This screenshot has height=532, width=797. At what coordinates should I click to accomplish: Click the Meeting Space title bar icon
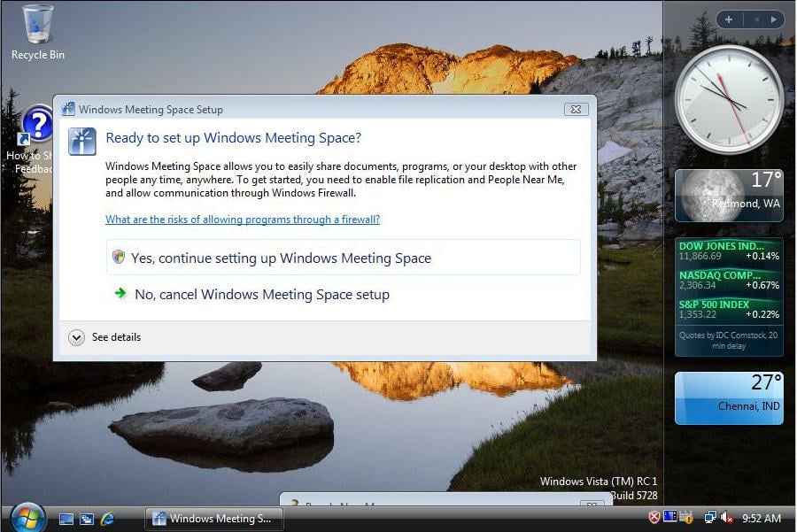coord(68,109)
